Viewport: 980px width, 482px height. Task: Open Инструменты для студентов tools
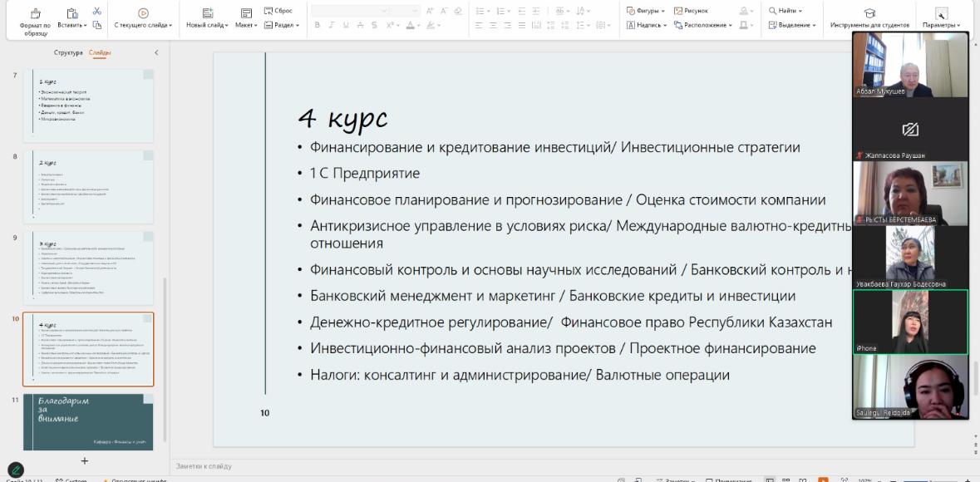(864, 17)
